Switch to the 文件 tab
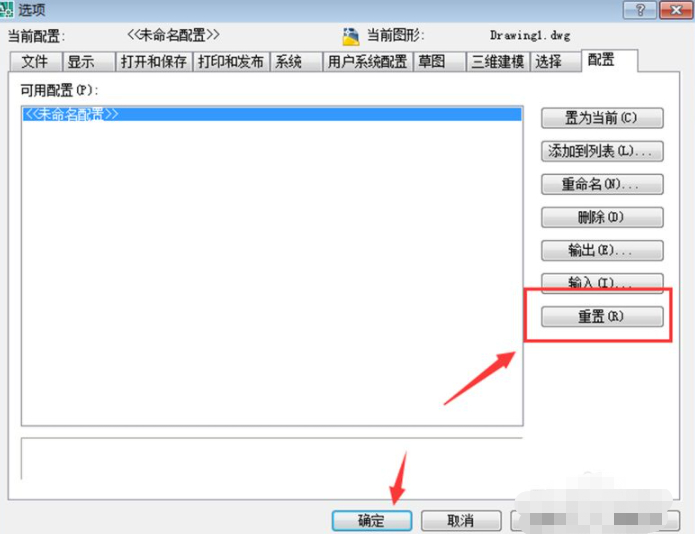 (x=34, y=61)
